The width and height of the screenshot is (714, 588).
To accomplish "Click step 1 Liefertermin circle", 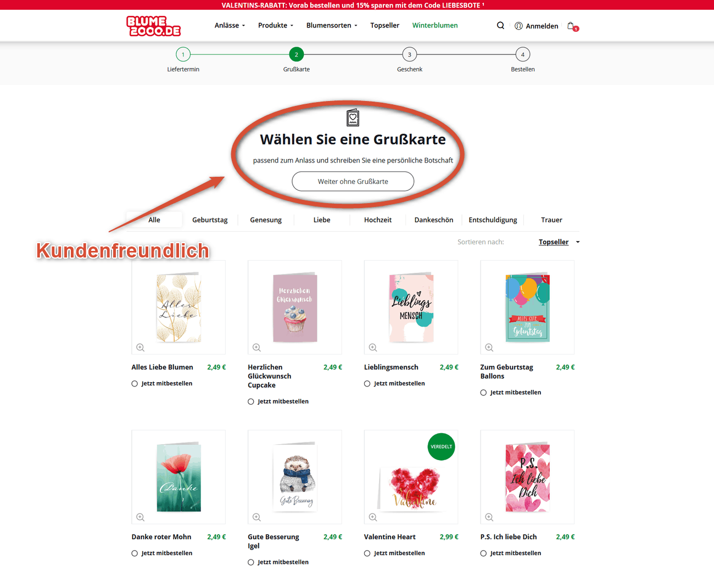I will [183, 54].
